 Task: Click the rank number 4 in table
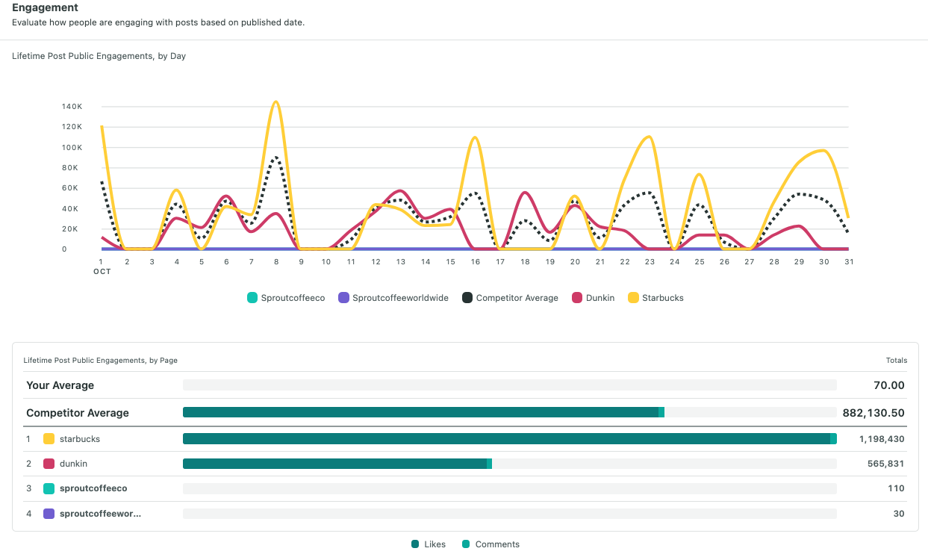[x=28, y=514]
